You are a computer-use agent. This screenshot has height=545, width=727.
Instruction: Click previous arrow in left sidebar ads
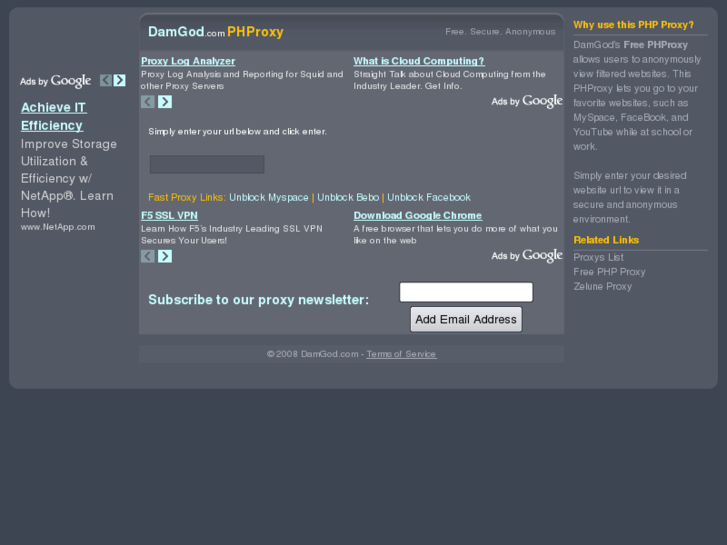point(106,80)
